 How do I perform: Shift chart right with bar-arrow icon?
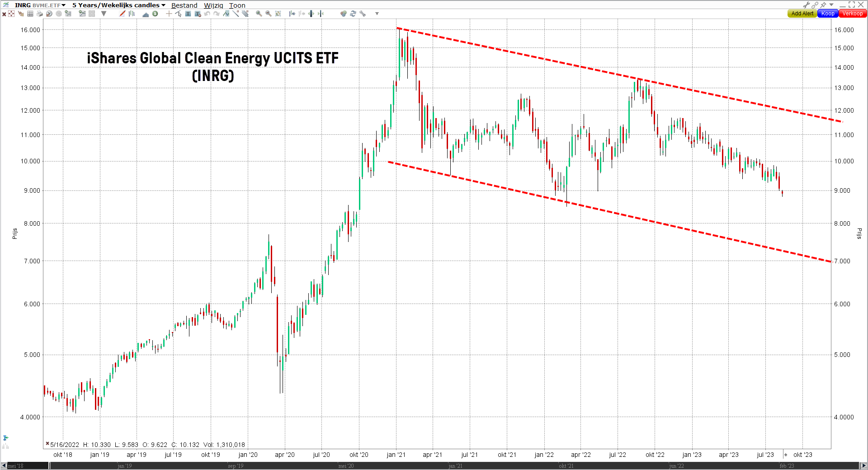(x=292, y=14)
